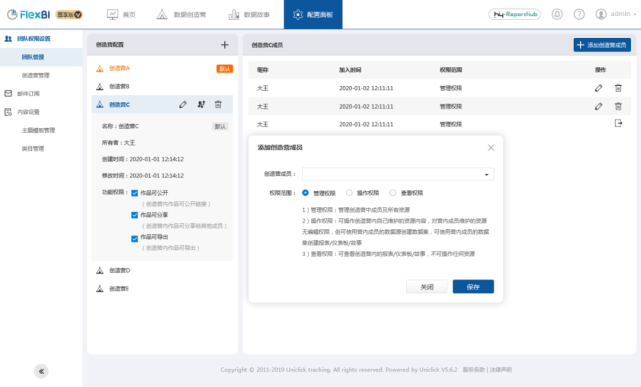The height and width of the screenshot is (387, 641).
Task: Click the 加入时间 column header
Action: (350, 70)
